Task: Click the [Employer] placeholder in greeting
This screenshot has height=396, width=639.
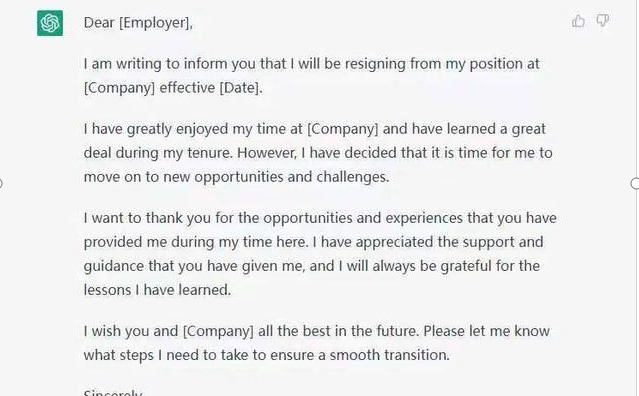Action: click(154, 23)
